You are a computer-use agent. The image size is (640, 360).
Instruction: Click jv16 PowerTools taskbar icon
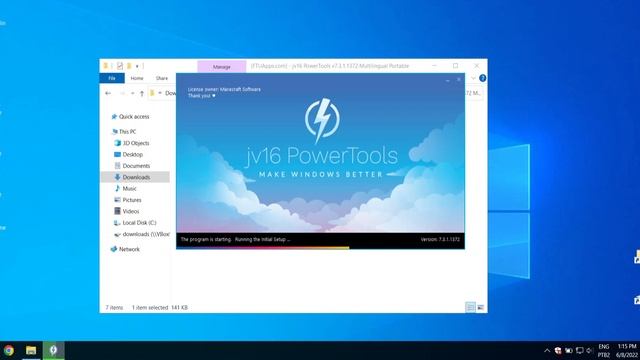[53, 350]
